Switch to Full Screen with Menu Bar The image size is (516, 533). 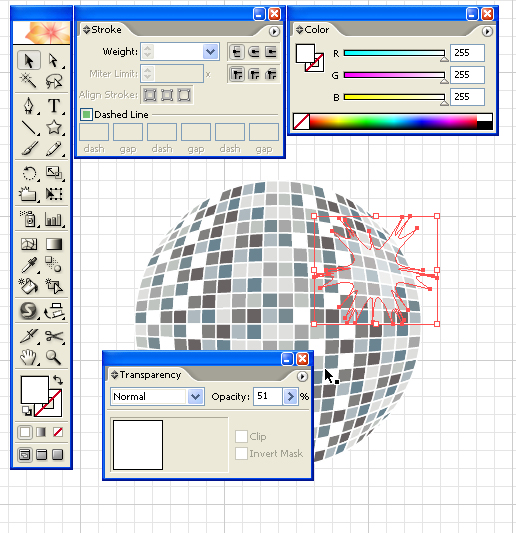(x=41, y=454)
